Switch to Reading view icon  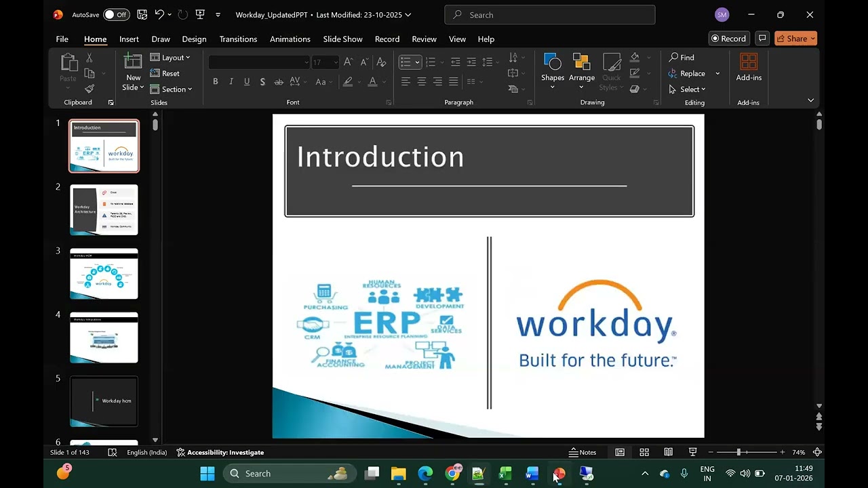tap(668, 452)
